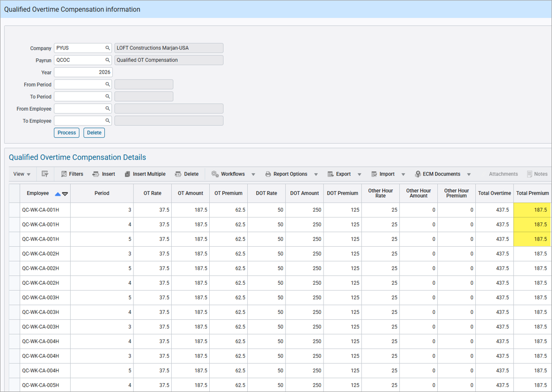Viewport: 552px width, 392px height.
Task: Open Company lookup search icon
Action: pyautogui.click(x=108, y=48)
